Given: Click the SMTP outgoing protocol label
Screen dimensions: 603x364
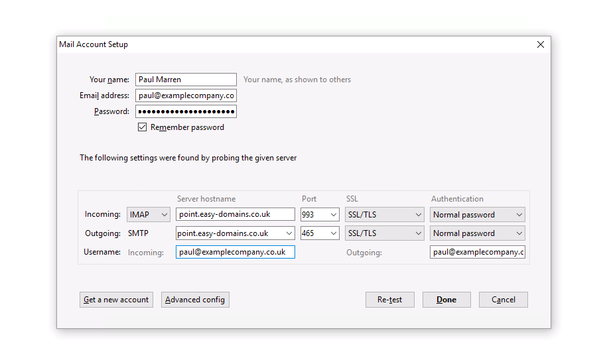Looking at the screenshot, I should click(x=138, y=233).
